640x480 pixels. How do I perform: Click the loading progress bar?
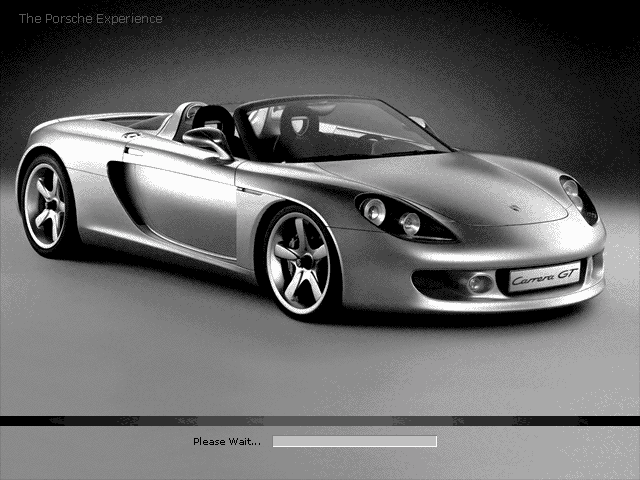pos(354,441)
